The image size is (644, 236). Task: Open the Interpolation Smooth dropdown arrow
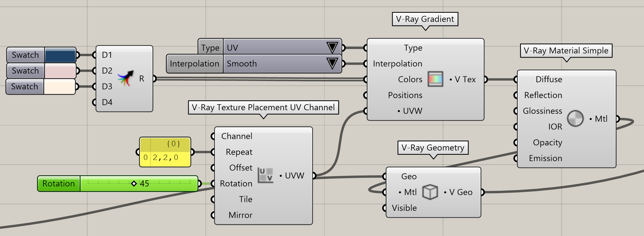pos(332,63)
